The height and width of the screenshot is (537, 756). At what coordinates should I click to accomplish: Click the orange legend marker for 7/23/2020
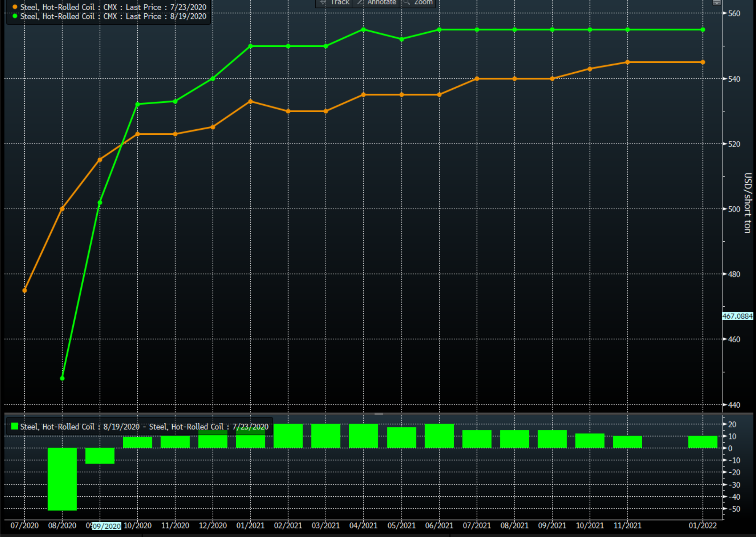[15, 7]
